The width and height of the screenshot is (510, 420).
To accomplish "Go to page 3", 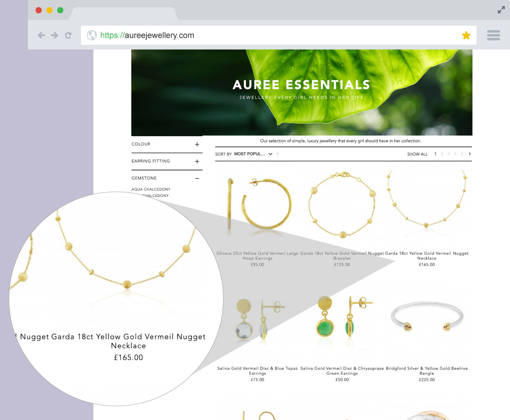I will (x=449, y=154).
